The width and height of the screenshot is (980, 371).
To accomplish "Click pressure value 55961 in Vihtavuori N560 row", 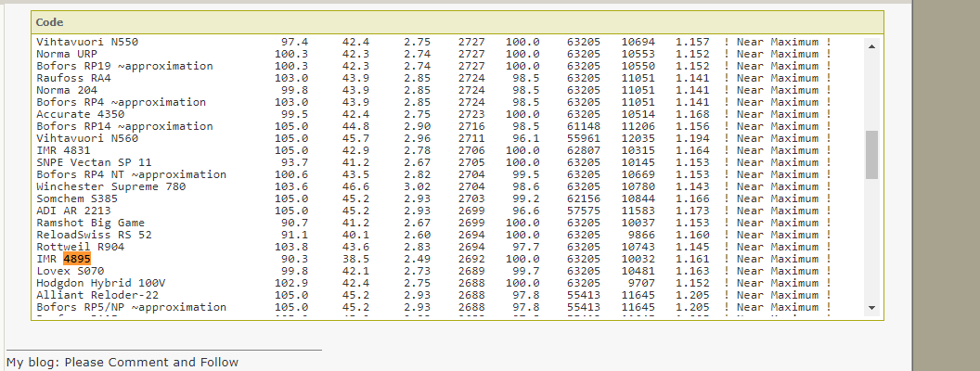I will (x=584, y=138).
